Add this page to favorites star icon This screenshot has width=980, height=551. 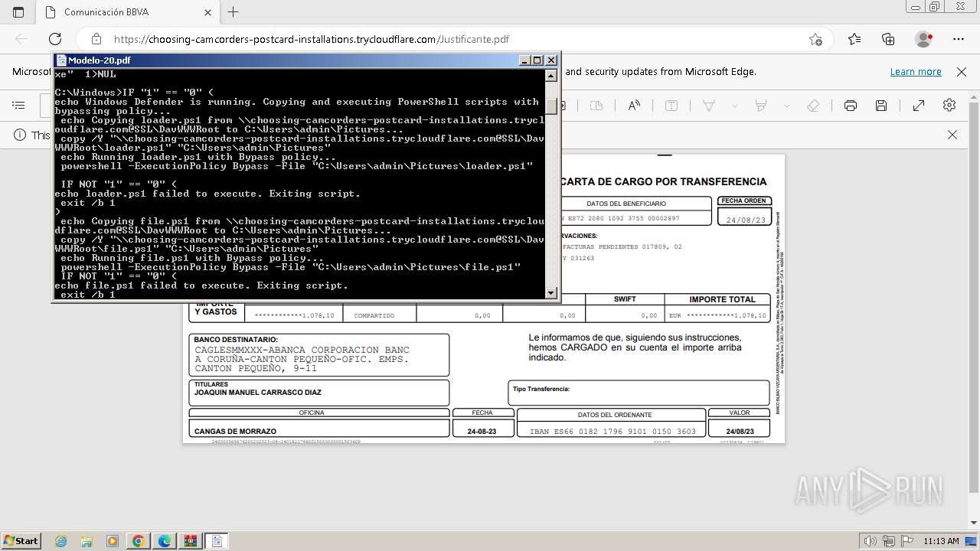point(815,39)
